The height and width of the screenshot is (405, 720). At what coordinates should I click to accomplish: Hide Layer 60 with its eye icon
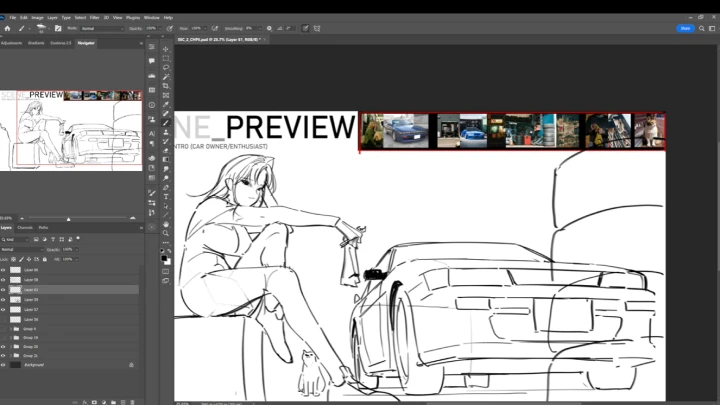[x=3, y=270]
